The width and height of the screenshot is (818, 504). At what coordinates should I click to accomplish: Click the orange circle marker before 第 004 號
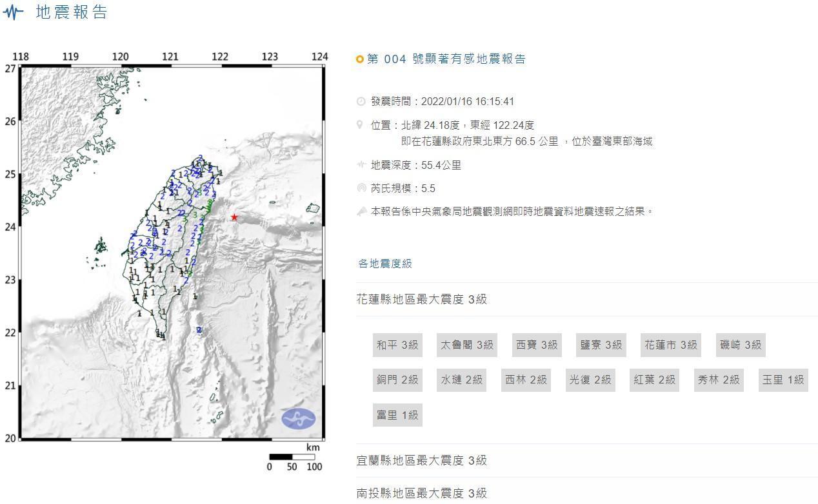(x=360, y=60)
